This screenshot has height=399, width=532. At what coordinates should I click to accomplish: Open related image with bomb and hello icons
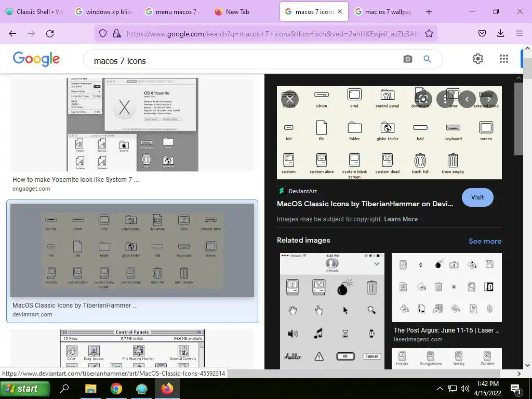[332, 311]
